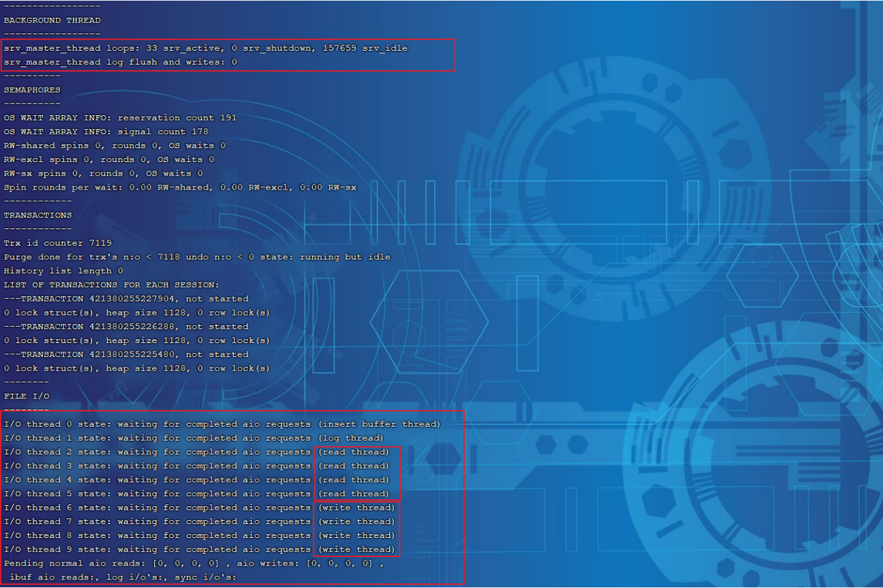Click the insert buffer thread label
The height and width of the screenshot is (588, 883).
pos(379,424)
